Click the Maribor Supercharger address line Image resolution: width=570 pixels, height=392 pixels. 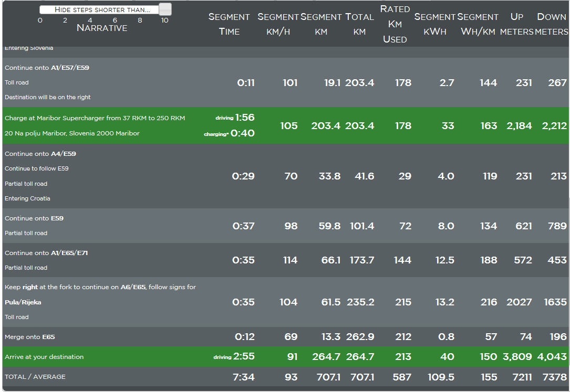[72, 133]
